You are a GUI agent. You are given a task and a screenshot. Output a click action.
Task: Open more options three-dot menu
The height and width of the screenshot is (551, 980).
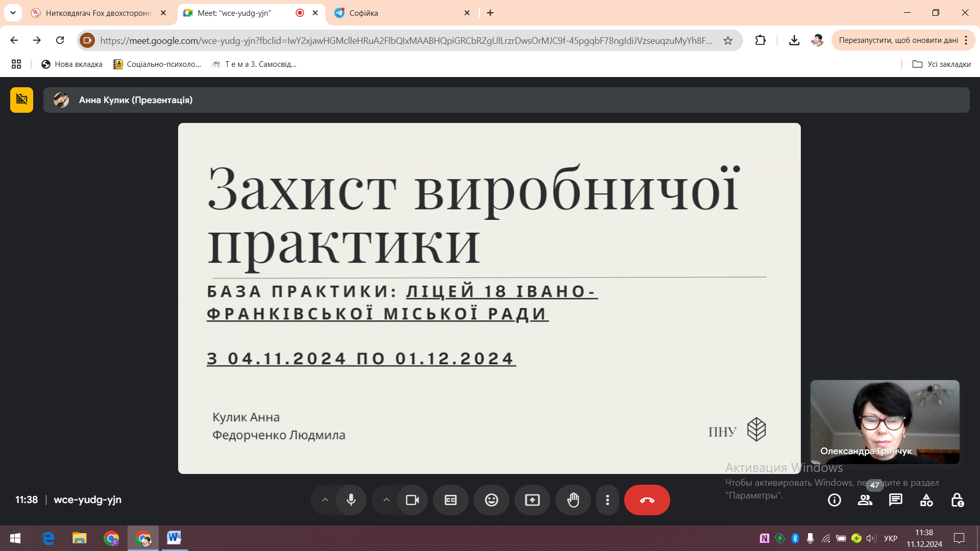(x=607, y=500)
